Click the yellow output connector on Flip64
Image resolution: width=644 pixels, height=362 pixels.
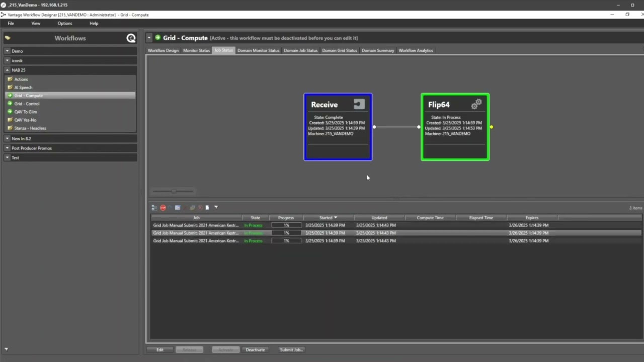pyautogui.click(x=491, y=127)
